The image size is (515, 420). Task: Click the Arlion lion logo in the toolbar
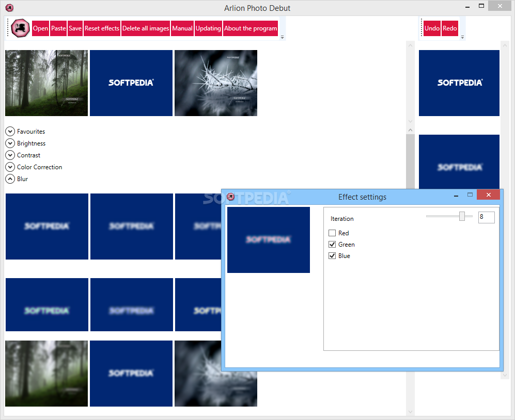coord(20,28)
